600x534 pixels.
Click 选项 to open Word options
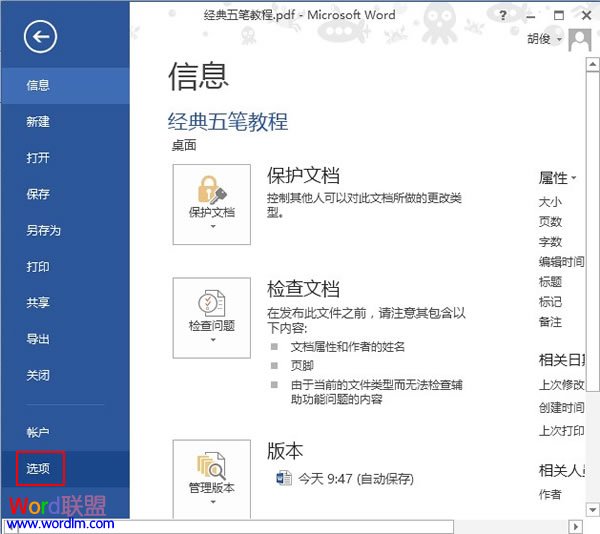(x=38, y=468)
